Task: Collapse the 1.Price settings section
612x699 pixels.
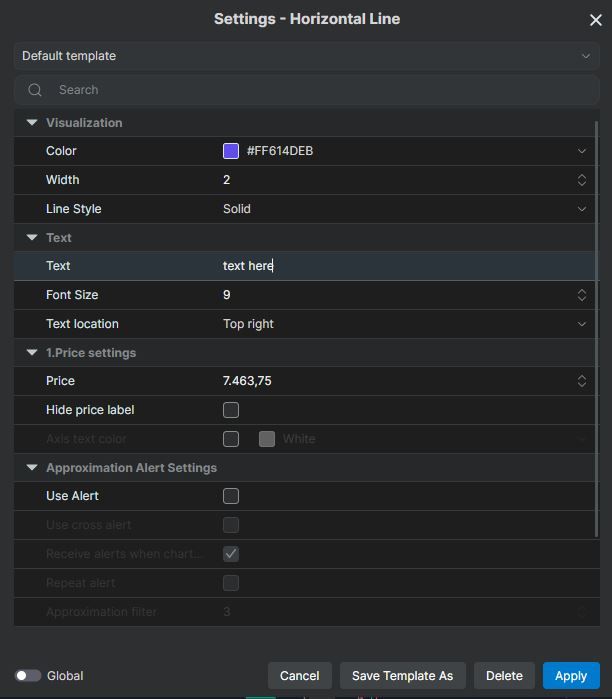Action: pos(32,352)
